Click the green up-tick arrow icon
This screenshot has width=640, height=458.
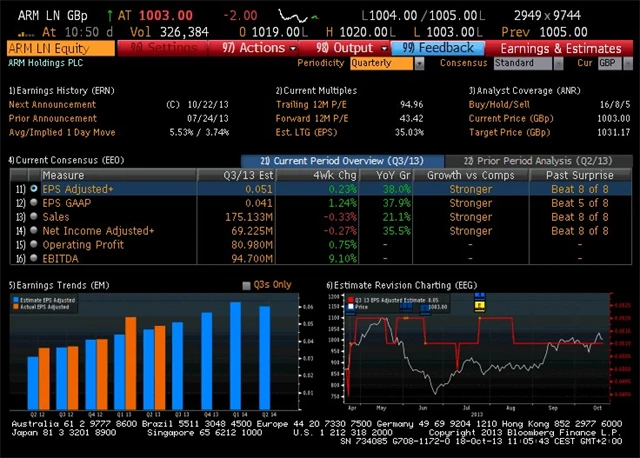(110, 16)
